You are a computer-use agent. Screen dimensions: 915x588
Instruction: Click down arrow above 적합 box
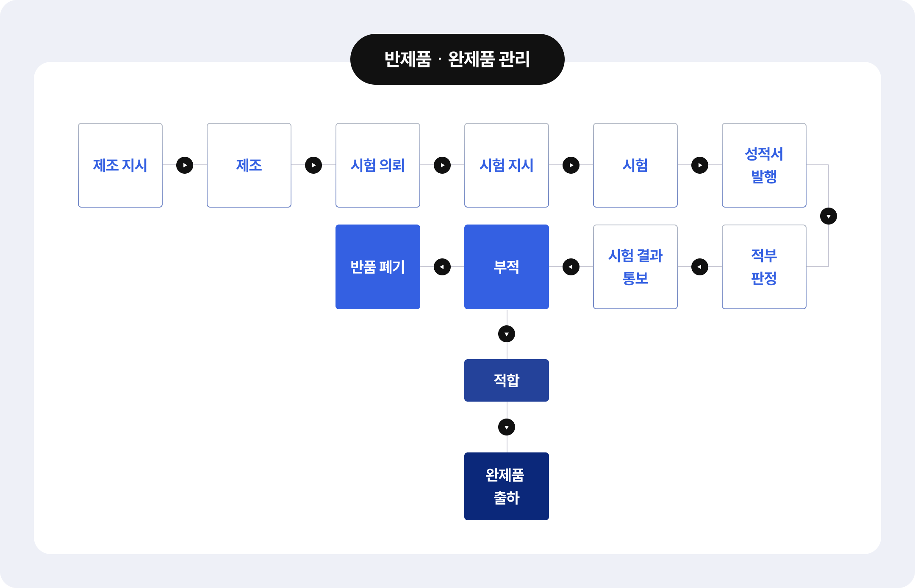[x=507, y=334]
